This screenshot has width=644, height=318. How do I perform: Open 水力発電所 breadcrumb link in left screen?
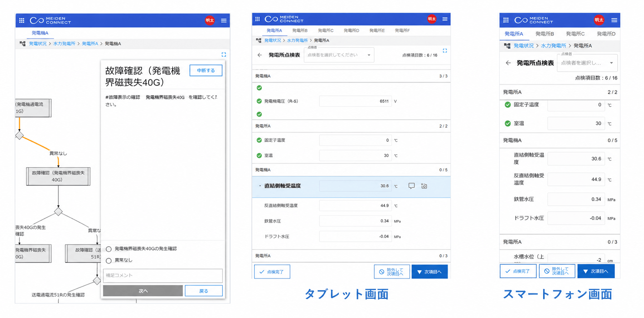pyautogui.click(x=64, y=44)
